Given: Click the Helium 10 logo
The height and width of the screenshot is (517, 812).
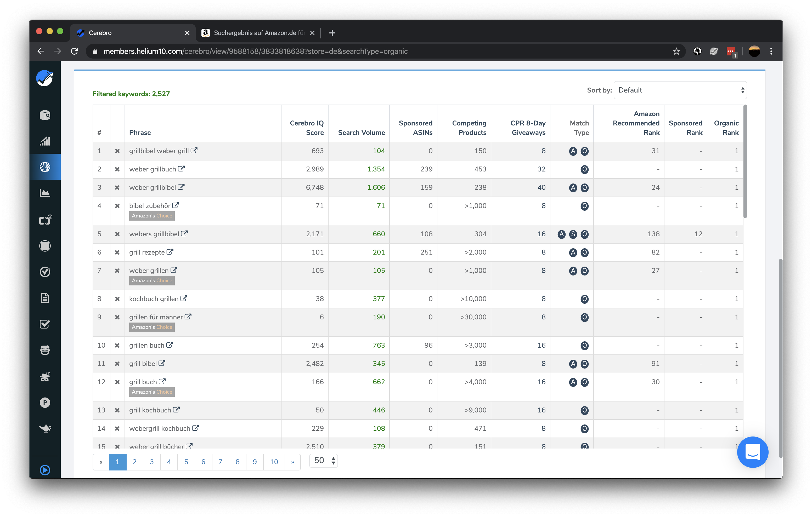Looking at the screenshot, I should coord(45,78).
